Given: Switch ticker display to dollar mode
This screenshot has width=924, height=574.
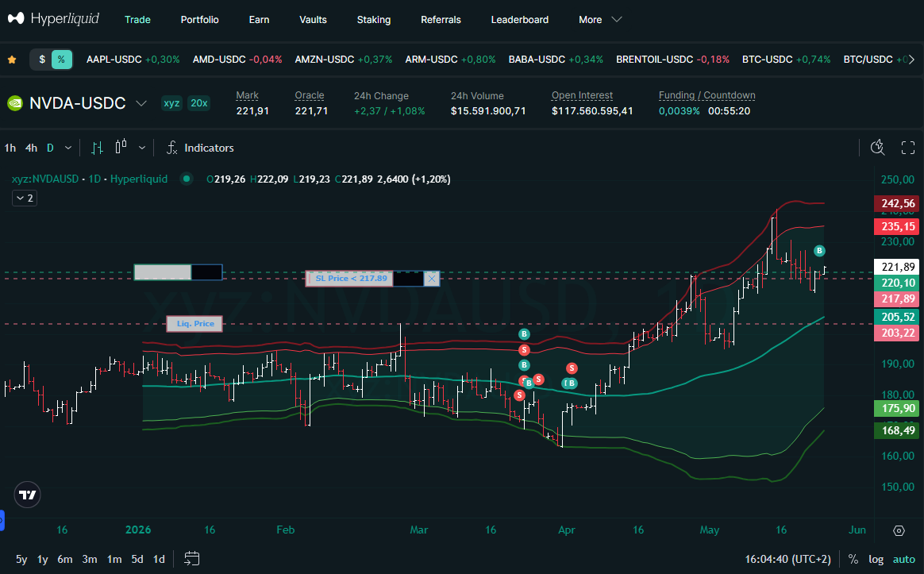Looking at the screenshot, I should [x=42, y=60].
